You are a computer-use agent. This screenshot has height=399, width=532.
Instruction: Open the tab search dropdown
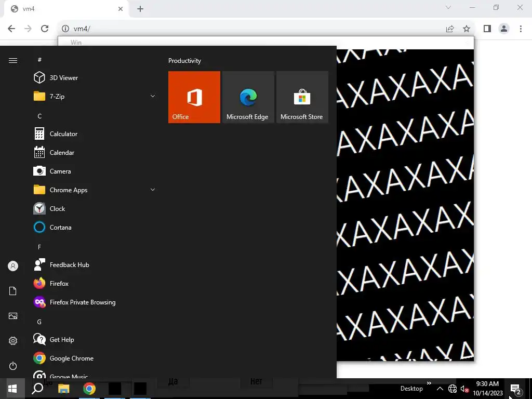click(x=448, y=7)
